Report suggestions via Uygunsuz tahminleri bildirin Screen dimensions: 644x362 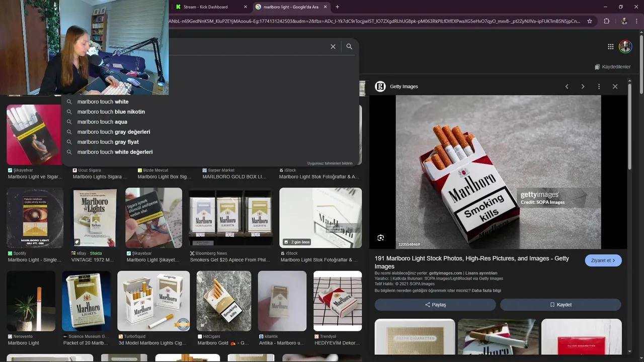[330, 163]
